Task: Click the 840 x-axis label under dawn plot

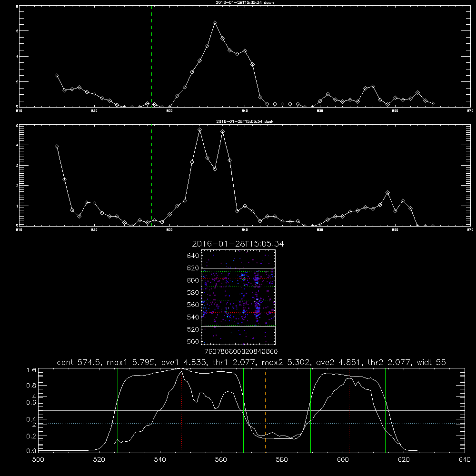Action: [245, 111]
